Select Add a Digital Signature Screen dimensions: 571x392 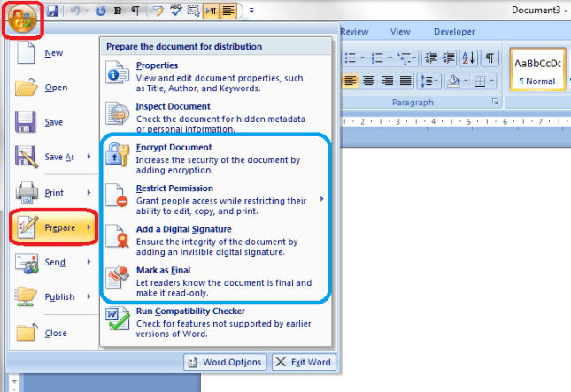[x=216, y=240]
